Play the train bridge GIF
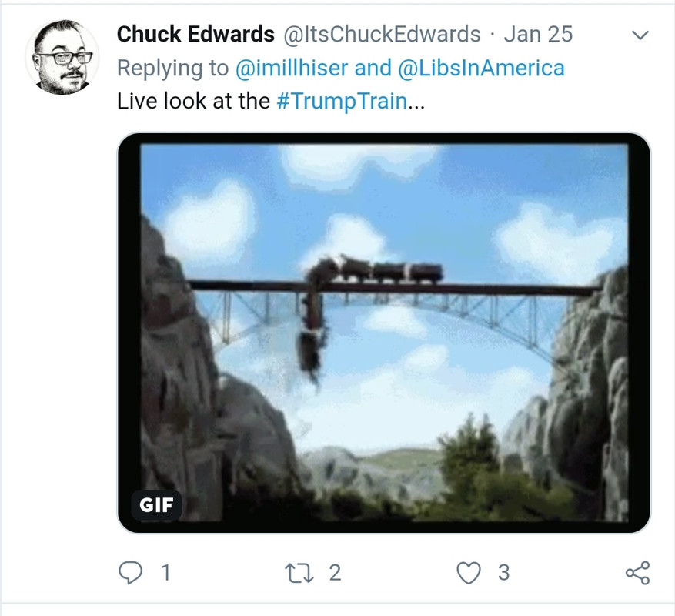Viewport: 675px width, 616px height. point(384,333)
